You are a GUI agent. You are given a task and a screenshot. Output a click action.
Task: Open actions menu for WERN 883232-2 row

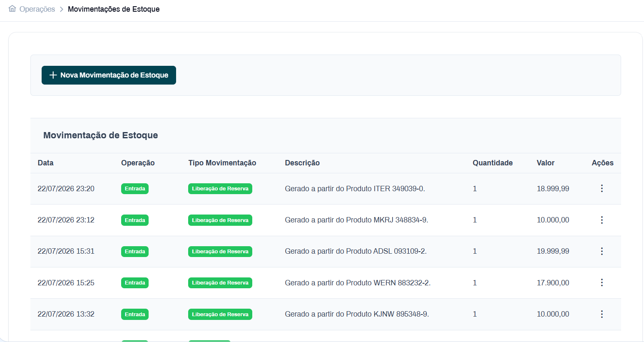pos(602,282)
